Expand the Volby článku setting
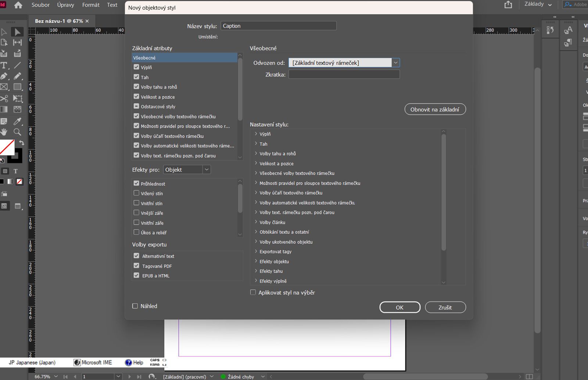This screenshot has width=588, height=380. (256, 222)
